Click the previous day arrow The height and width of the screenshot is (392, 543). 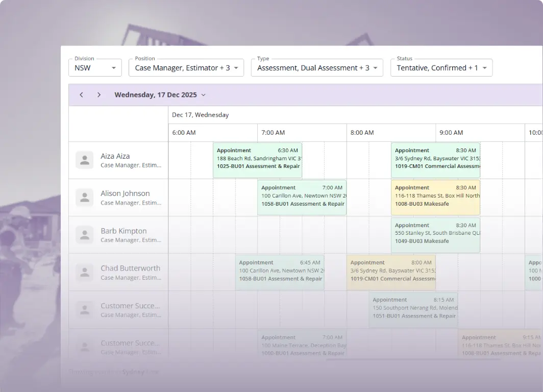(81, 95)
